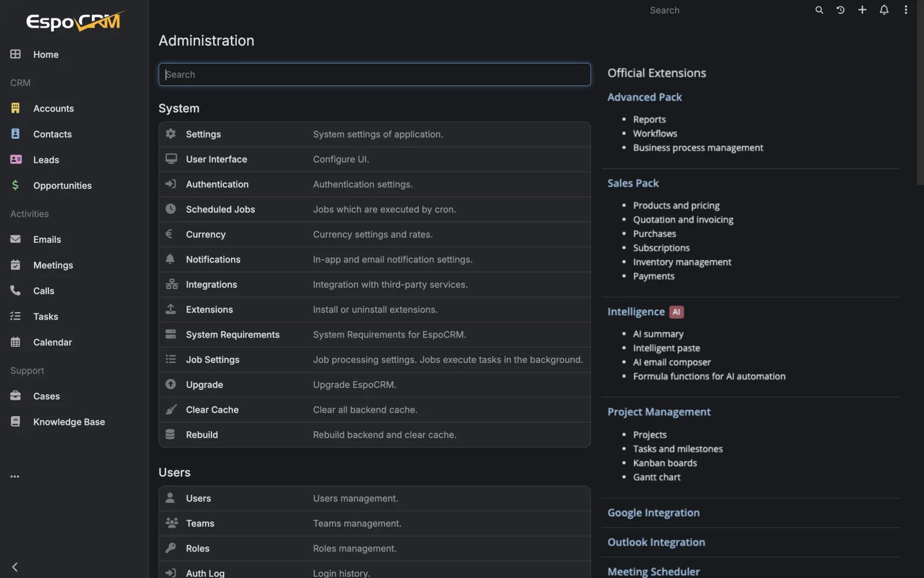Click the Rebuild database icon

170,434
